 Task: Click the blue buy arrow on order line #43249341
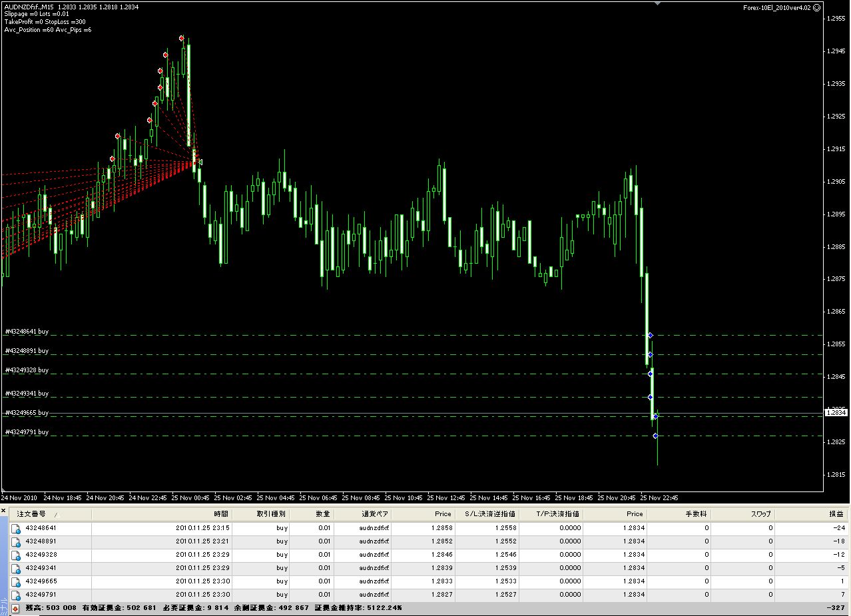(x=651, y=398)
